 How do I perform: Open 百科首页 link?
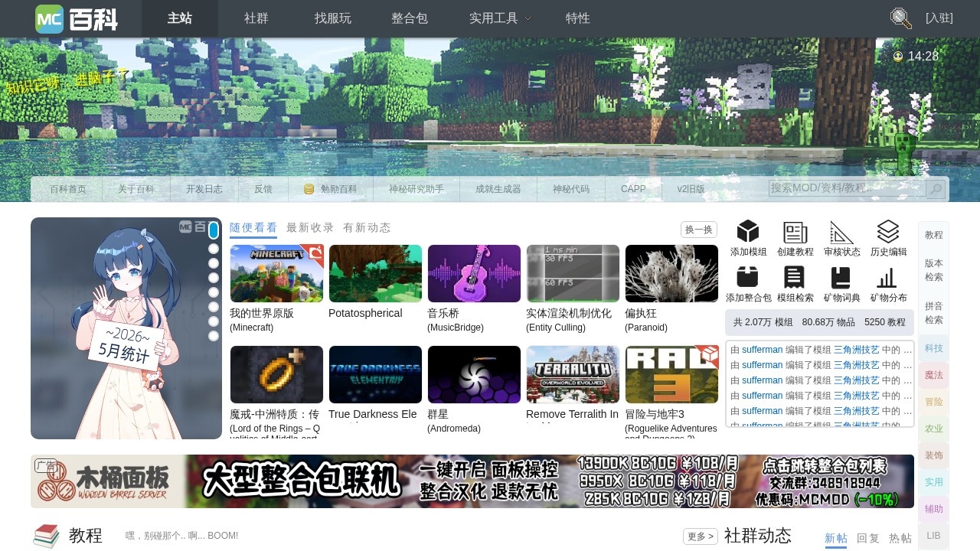68,189
